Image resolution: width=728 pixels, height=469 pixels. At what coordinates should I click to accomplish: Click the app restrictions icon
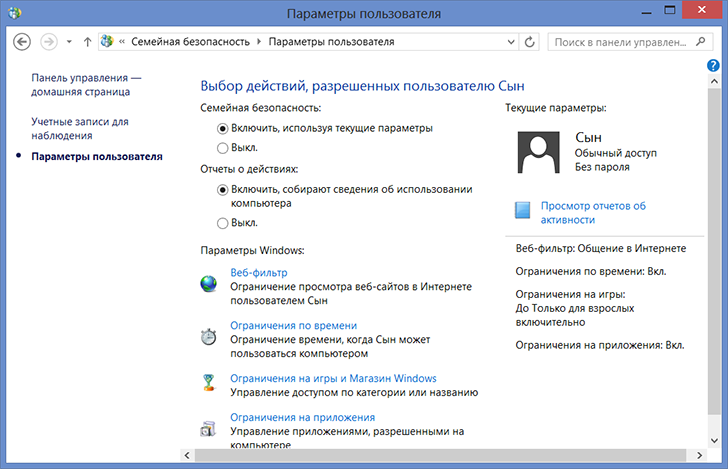click(208, 429)
